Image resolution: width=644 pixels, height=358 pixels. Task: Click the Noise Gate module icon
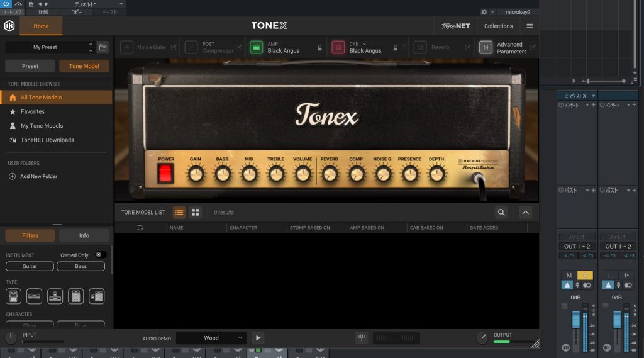pos(126,47)
